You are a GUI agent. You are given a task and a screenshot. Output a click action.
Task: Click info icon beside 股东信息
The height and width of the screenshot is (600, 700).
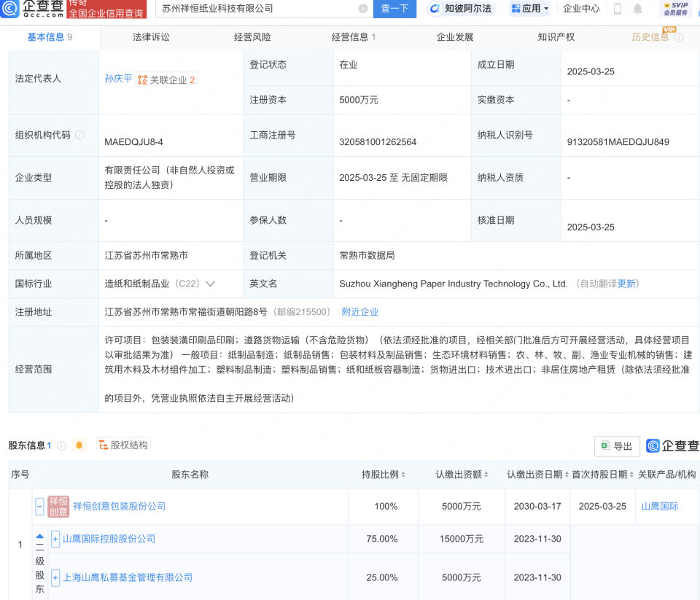pos(61,445)
